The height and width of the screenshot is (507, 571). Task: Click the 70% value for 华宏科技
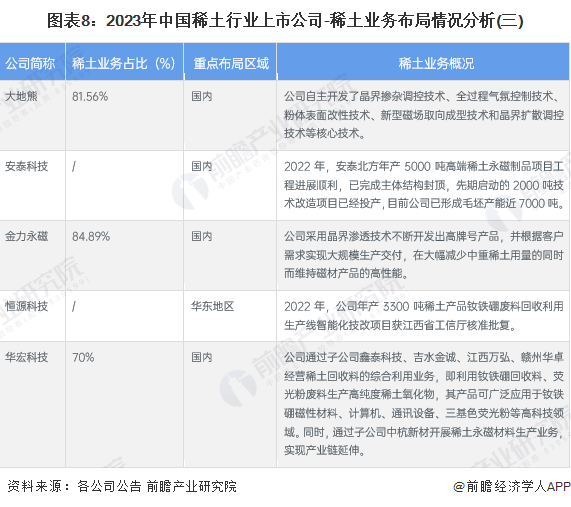(x=83, y=357)
